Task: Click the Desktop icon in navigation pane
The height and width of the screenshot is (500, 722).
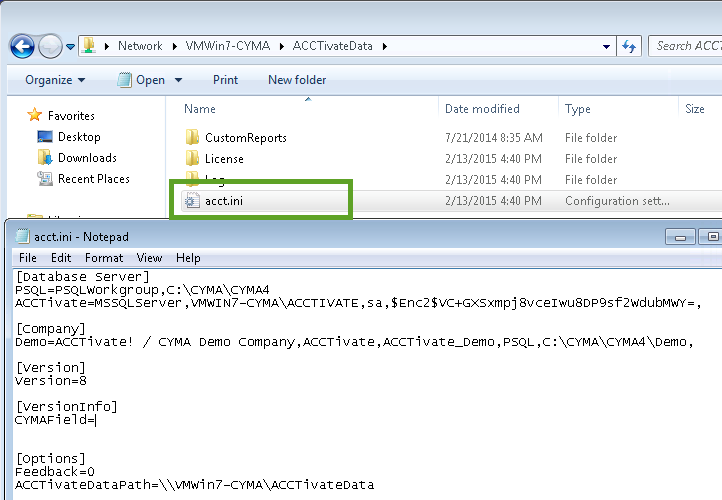Action: coord(45,136)
